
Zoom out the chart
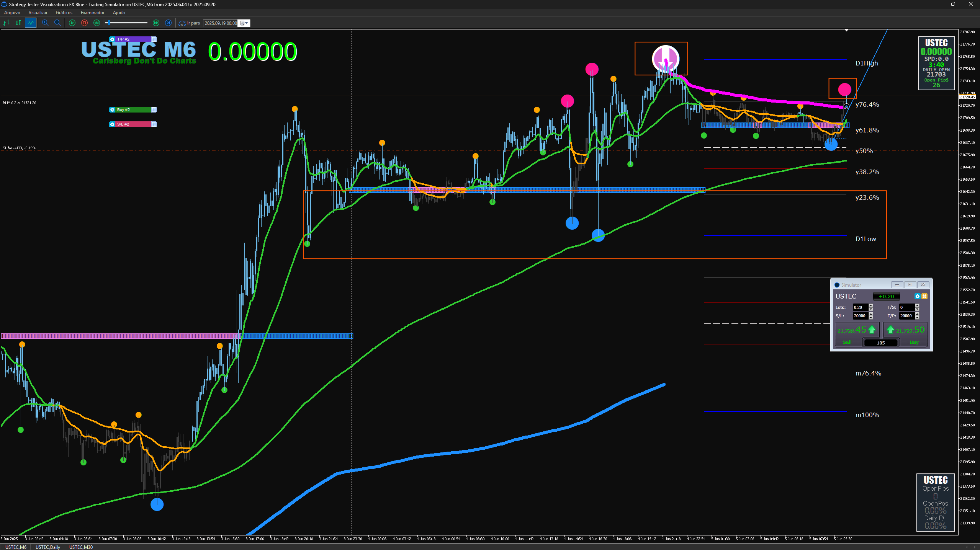point(57,23)
